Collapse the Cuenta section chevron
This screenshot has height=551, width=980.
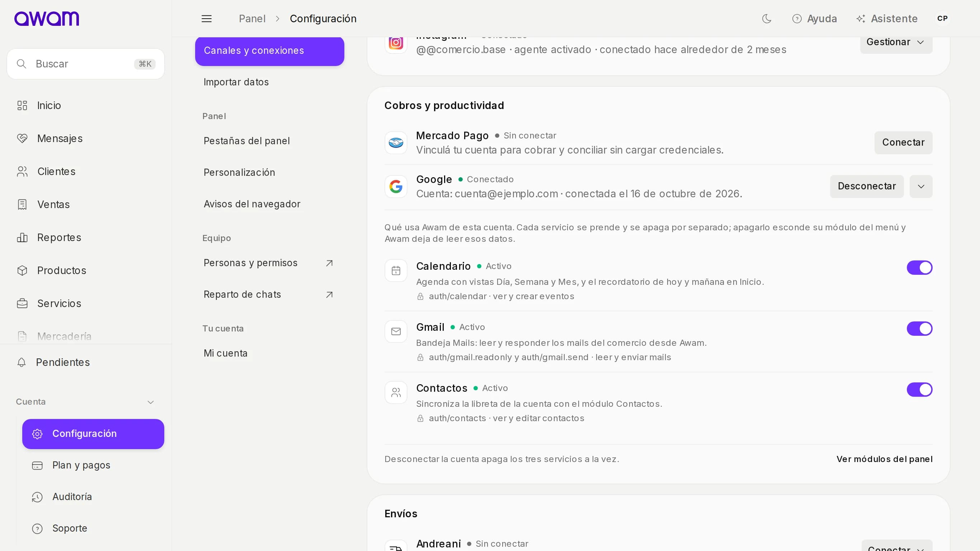coord(151,402)
